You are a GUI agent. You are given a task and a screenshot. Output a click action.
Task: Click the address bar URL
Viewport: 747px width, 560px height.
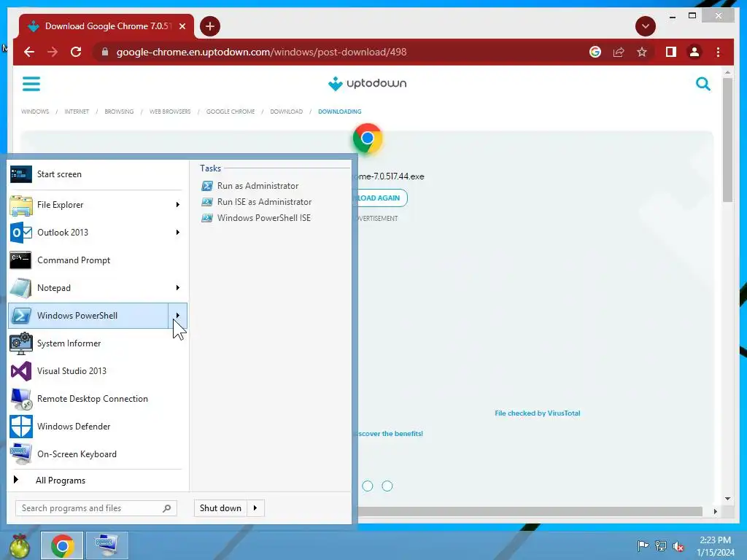[262, 52]
